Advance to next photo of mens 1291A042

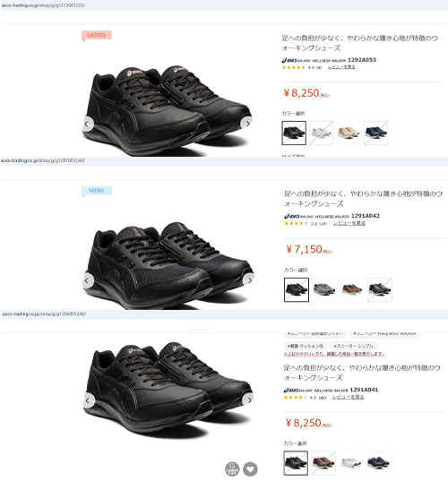point(249,280)
